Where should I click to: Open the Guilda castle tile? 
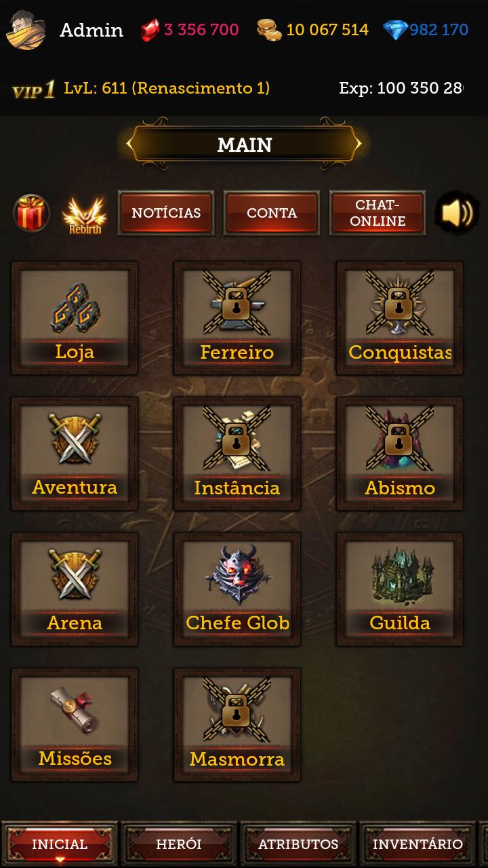click(x=400, y=589)
